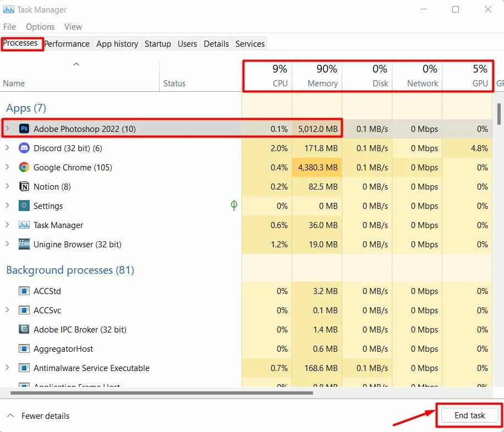Image resolution: width=504 pixels, height=432 pixels.
Task: Click Notion memory value 82.5 MB
Action: click(x=323, y=187)
